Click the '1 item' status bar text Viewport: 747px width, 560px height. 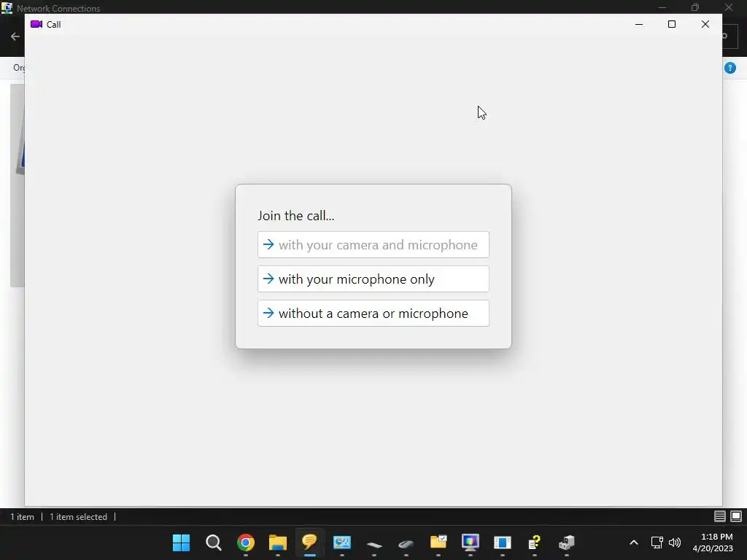click(x=23, y=517)
